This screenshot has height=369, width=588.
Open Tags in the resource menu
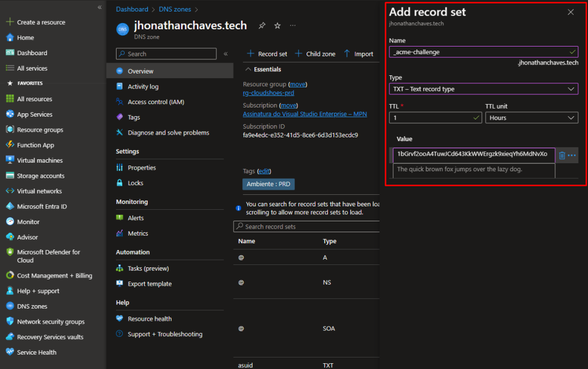(133, 117)
